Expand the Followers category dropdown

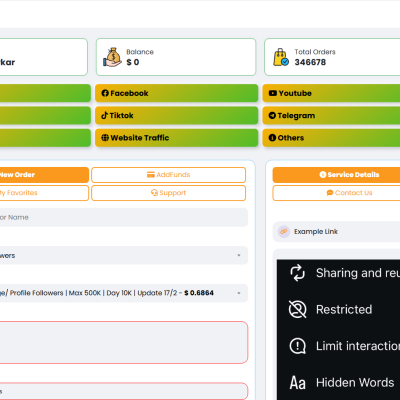tap(124, 255)
